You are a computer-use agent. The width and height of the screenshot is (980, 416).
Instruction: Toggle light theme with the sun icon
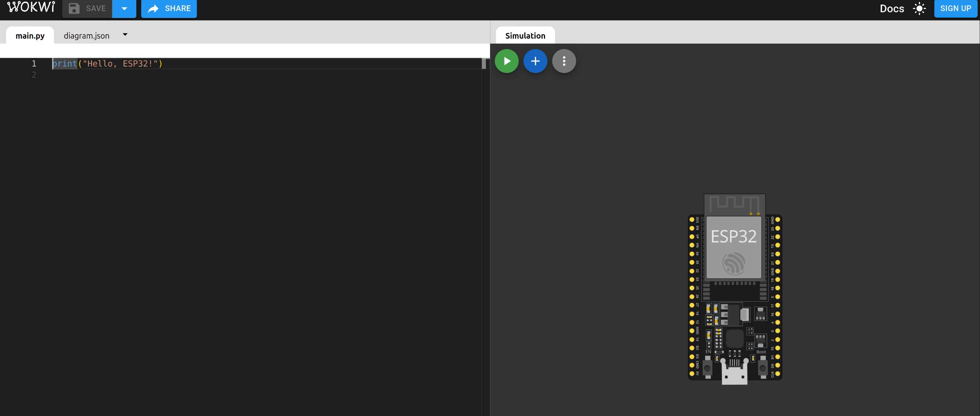(919, 8)
